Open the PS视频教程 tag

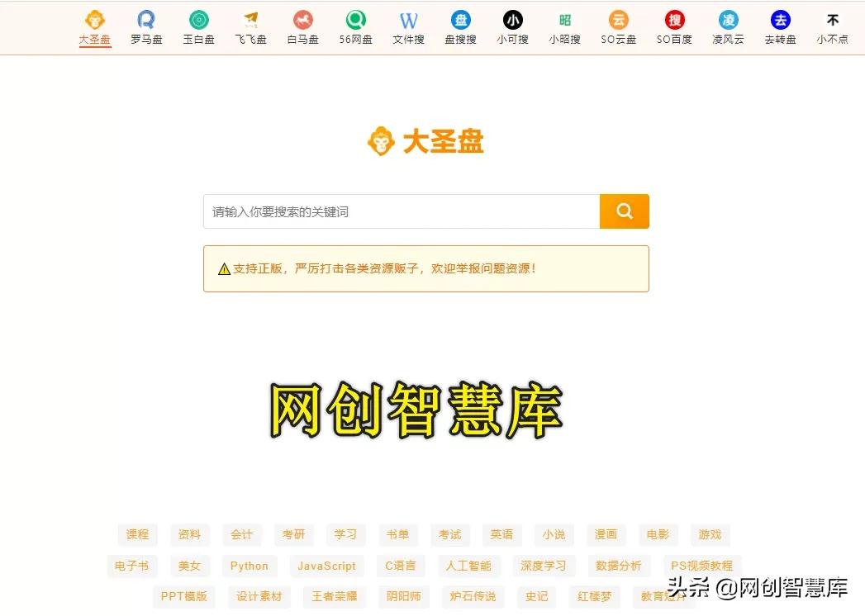[x=702, y=566]
